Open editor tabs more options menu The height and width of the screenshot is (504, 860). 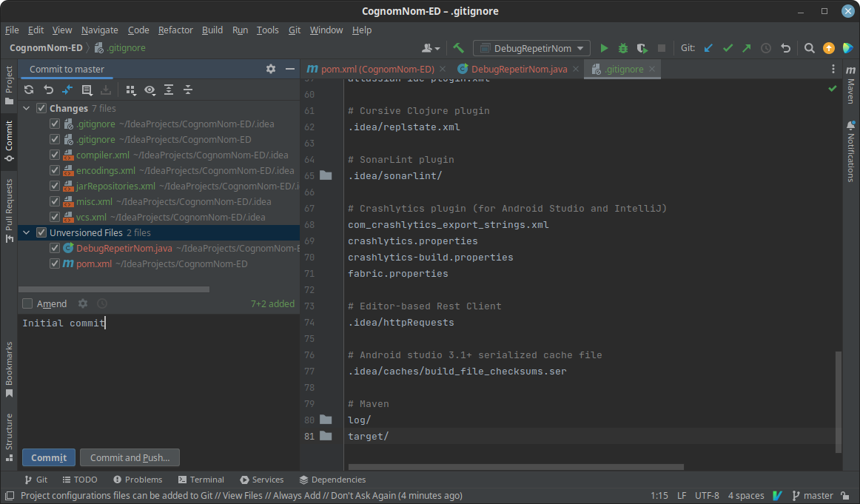pos(833,69)
